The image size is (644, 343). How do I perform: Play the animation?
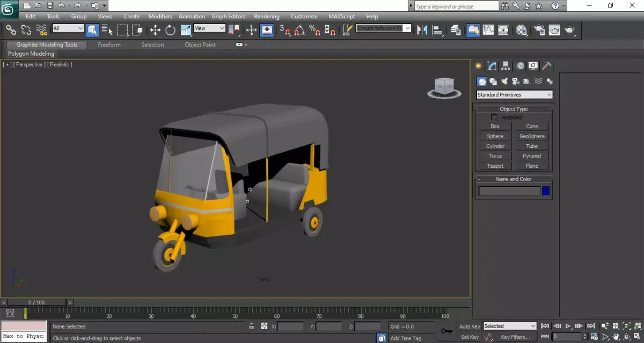(x=568, y=326)
